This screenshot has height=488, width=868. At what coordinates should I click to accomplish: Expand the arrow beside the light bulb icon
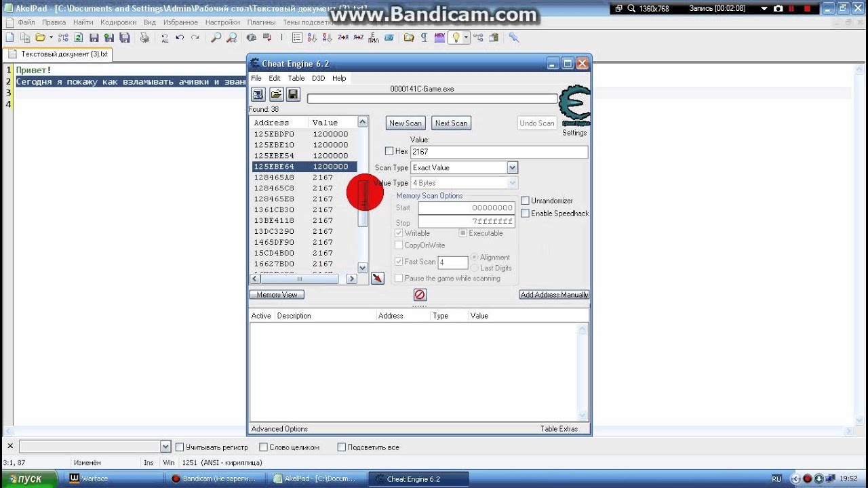pos(466,37)
